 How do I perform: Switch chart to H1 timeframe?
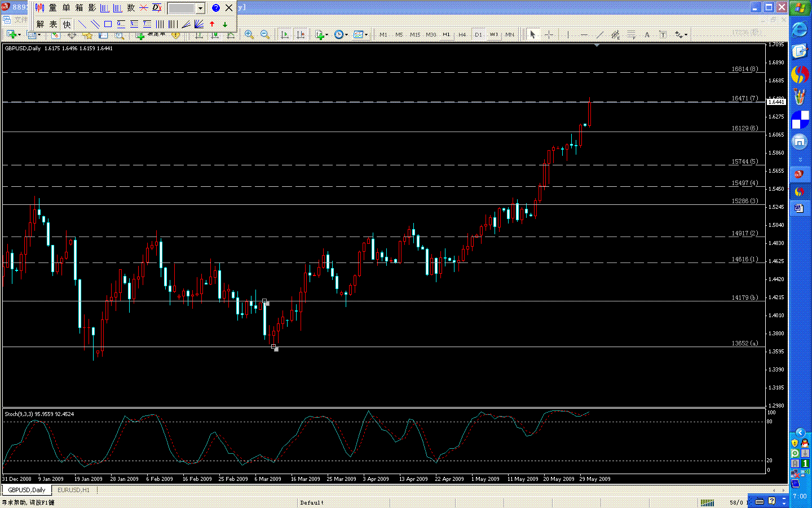(x=447, y=35)
